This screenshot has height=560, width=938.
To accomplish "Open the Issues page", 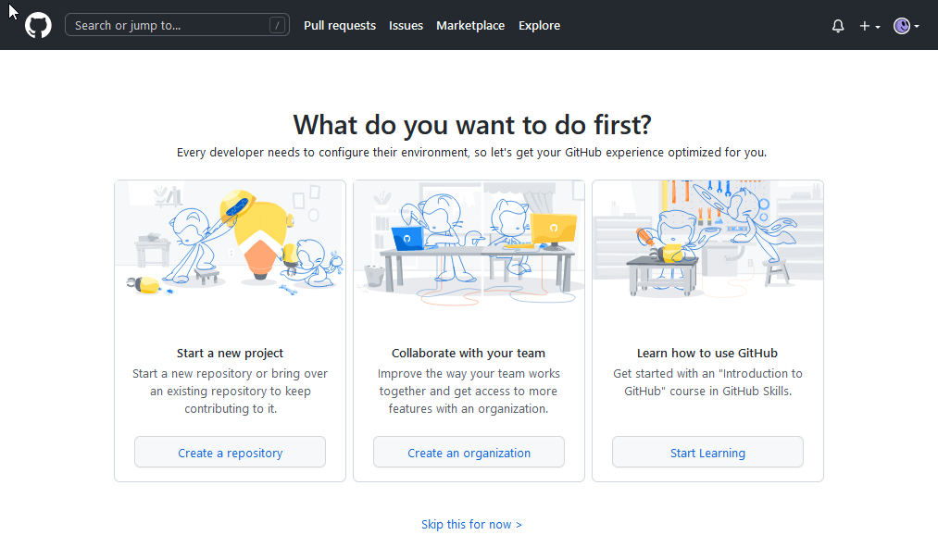I will (x=406, y=26).
